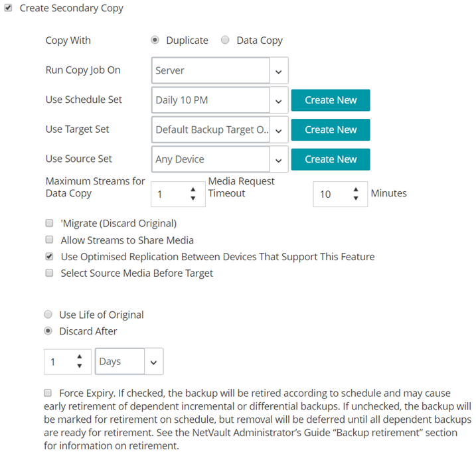The height and width of the screenshot is (452, 476).
Task: Disable the Use Optimised Replication checkbox
Action: pyautogui.click(x=49, y=256)
